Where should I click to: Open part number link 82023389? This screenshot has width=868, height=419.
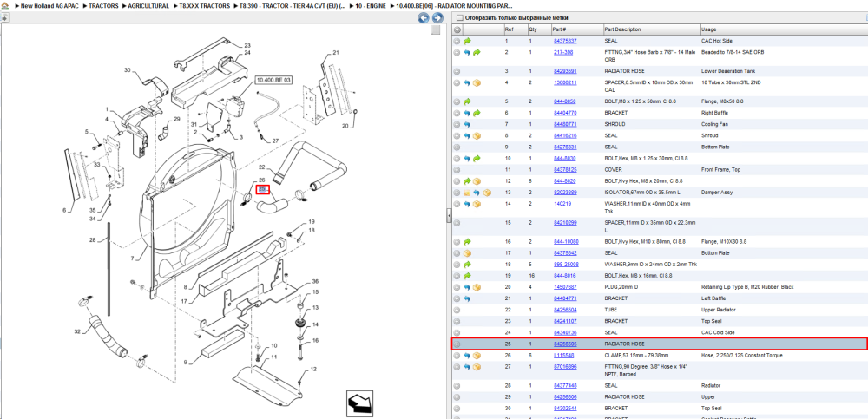click(565, 193)
